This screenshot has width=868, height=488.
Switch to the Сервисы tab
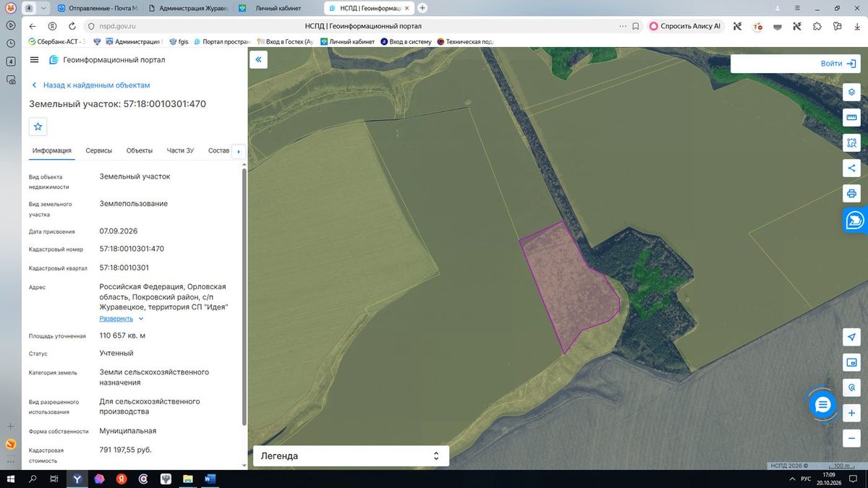click(99, 150)
